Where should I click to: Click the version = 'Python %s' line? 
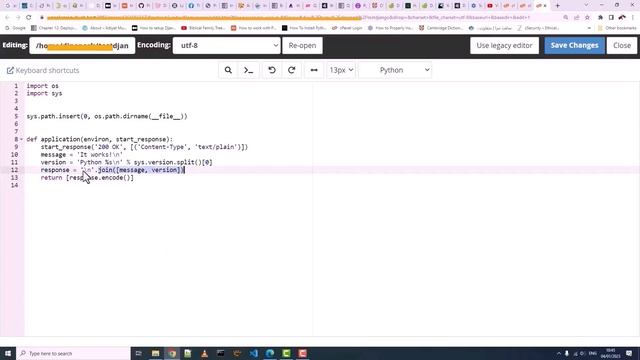[x=127, y=162]
